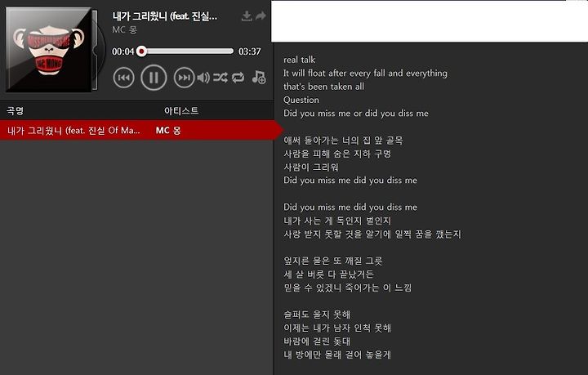The height and width of the screenshot is (375, 588).
Task: Click the elapsed time 00:04 label
Action: click(x=123, y=51)
